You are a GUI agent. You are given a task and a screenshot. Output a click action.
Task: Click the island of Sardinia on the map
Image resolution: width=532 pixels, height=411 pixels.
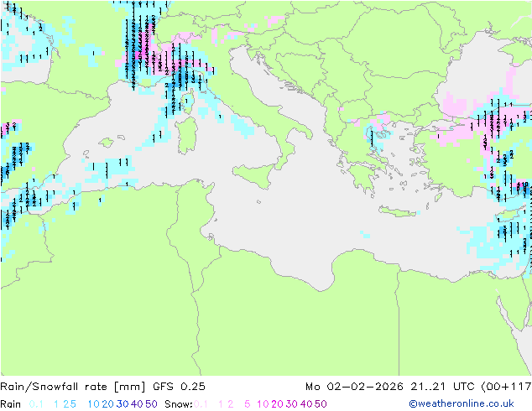(186, 136)
